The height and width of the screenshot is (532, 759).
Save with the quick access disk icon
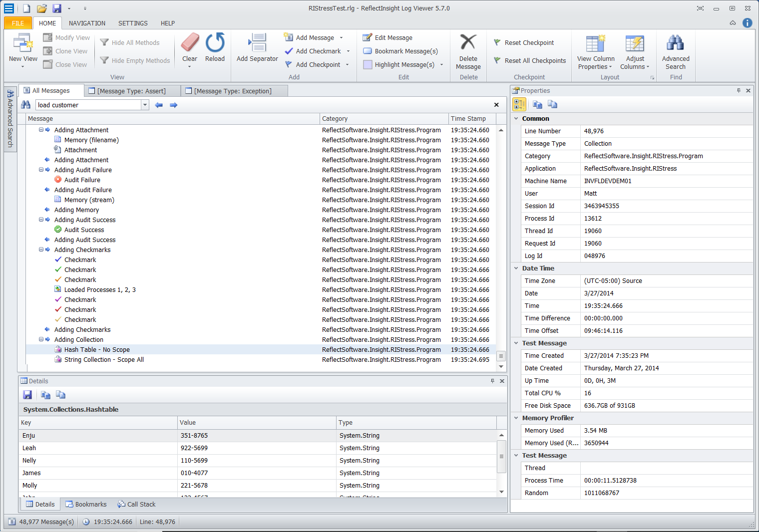pos(57,8)
